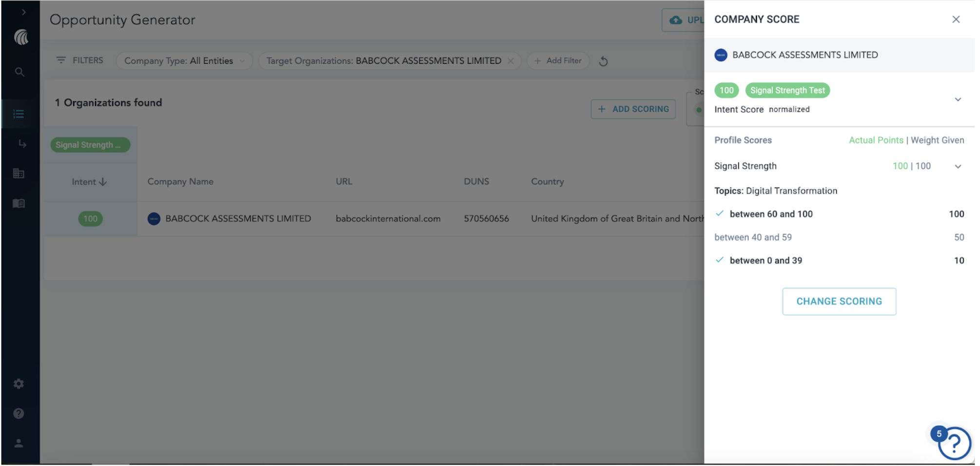Click the user profile sidebar icon
Image resolution: width=980 pixels, height=466 pixels.
pos(19,443)
